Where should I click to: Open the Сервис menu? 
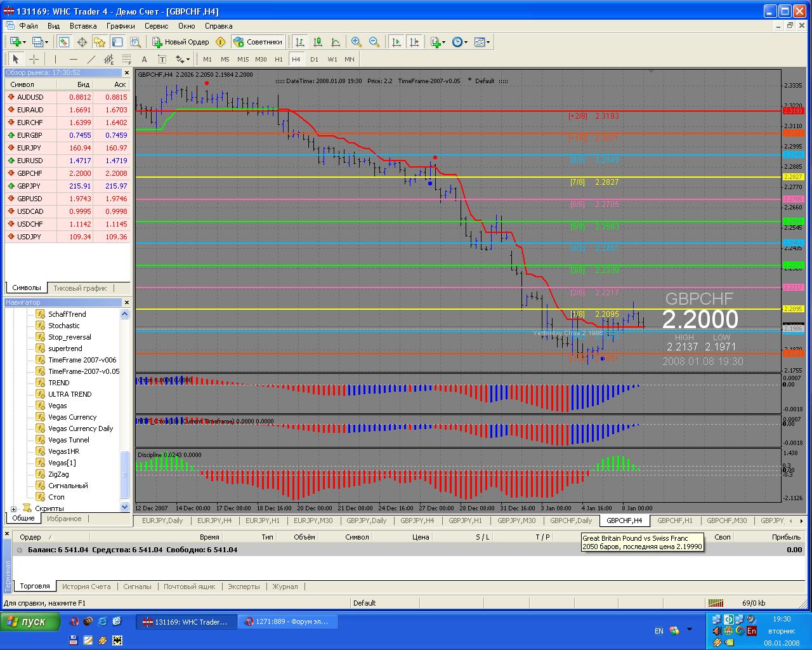click(156, 26)
